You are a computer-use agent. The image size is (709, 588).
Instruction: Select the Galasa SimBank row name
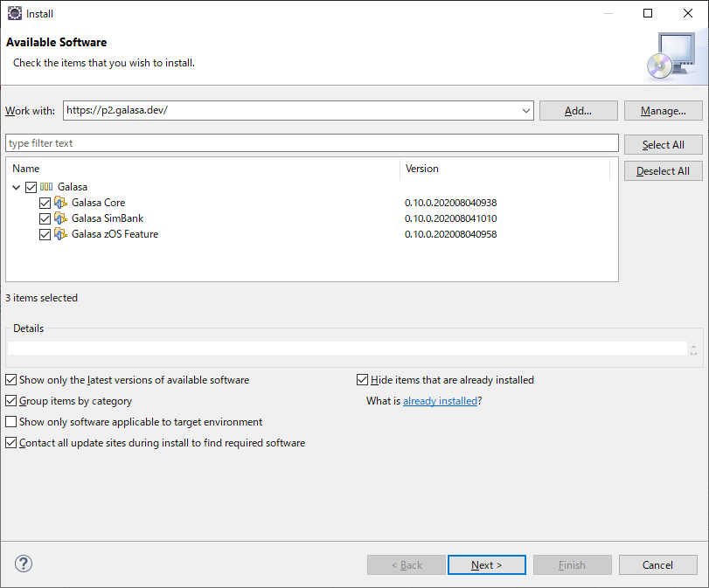point(108,218)
